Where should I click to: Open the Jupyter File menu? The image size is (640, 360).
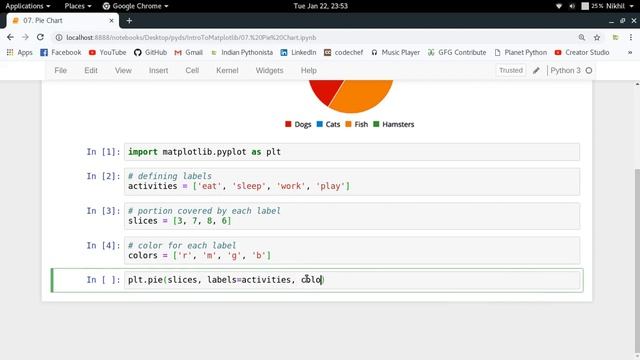coord(60,70)
